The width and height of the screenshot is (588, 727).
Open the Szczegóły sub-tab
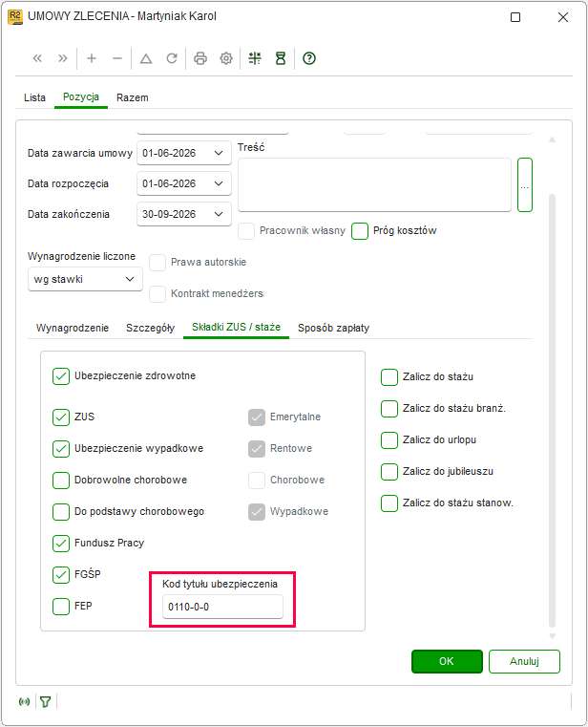[150, 328]
